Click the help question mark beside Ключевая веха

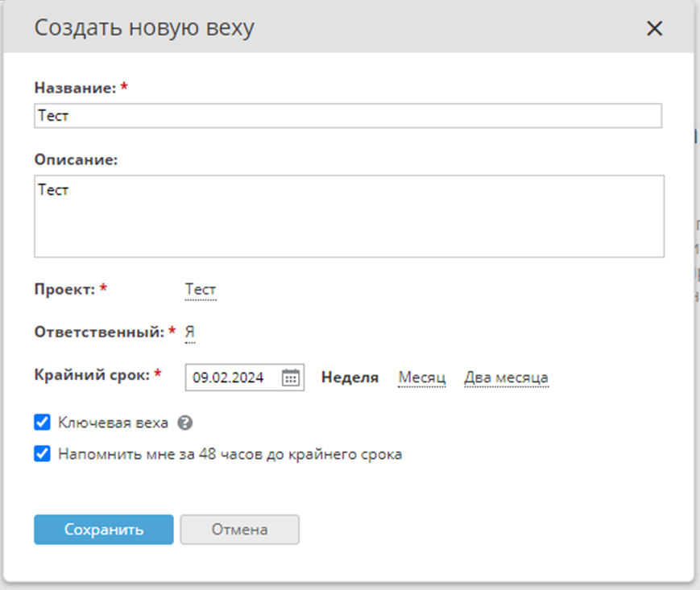pyautogui.click(x=185, y=423)
